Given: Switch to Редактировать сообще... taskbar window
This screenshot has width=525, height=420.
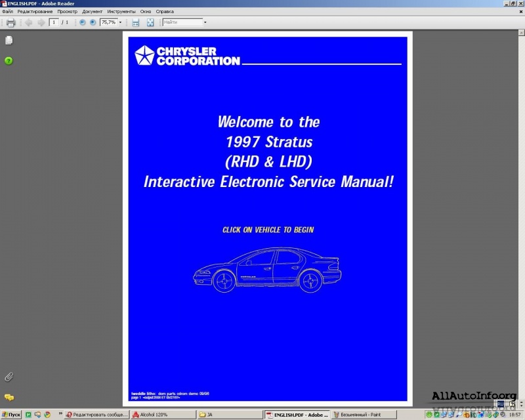Looking at the screenshot, I should [x=96, y=415].
